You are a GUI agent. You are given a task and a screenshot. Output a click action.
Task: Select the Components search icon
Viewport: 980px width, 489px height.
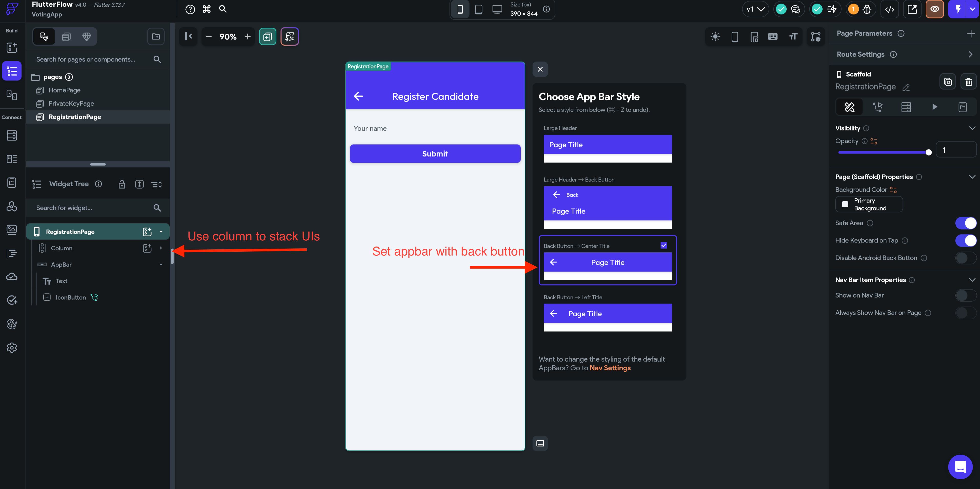click(x=157, y=59)
